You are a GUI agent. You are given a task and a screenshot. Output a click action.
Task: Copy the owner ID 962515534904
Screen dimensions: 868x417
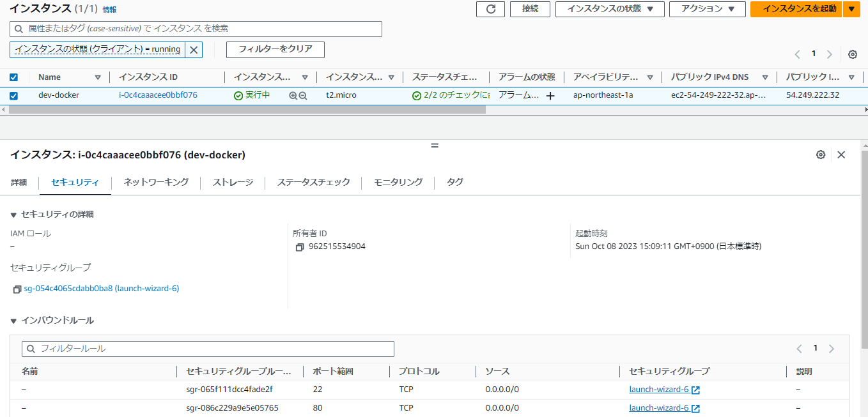click(300, 246)
